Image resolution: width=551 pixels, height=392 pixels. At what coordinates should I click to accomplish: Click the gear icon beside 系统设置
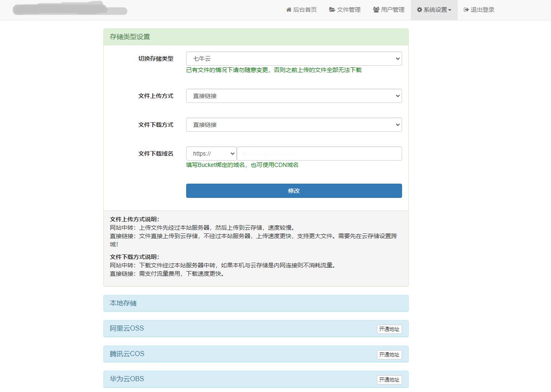click(419, 10)
